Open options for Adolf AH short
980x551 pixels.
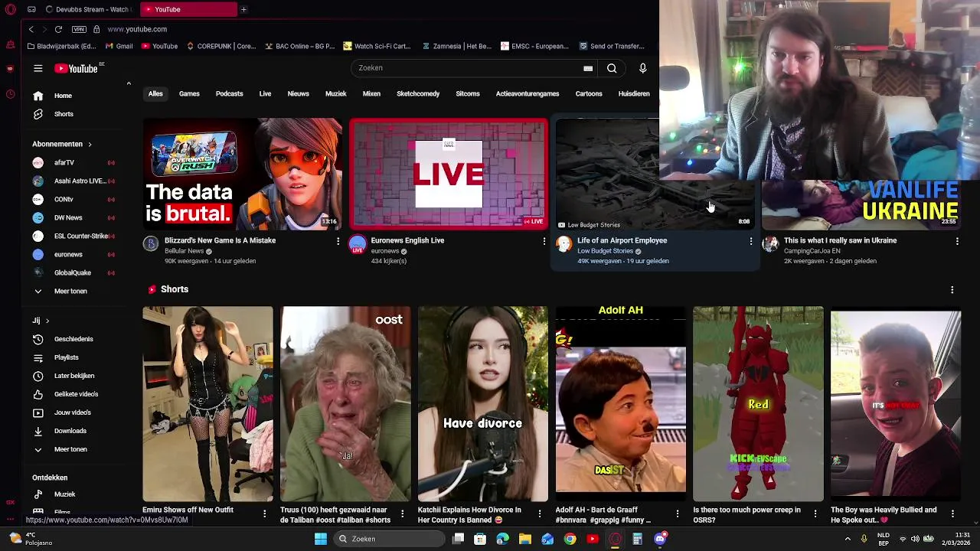point(677,514)
